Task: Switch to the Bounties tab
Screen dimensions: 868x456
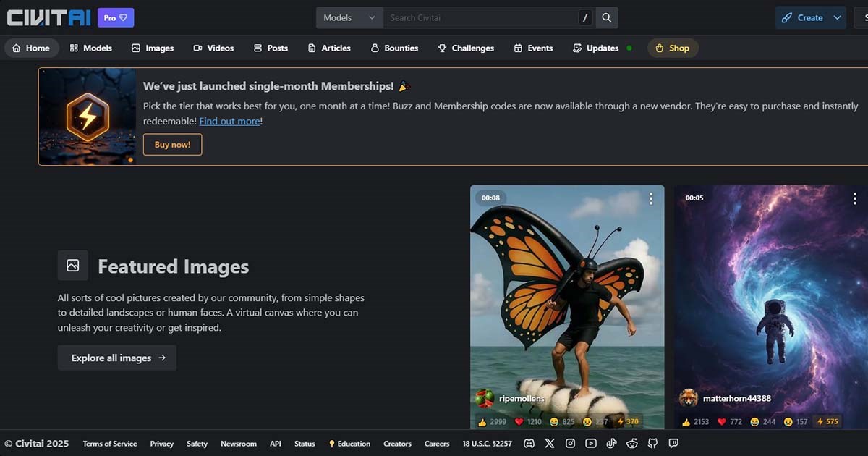Action: click(394, 48)
